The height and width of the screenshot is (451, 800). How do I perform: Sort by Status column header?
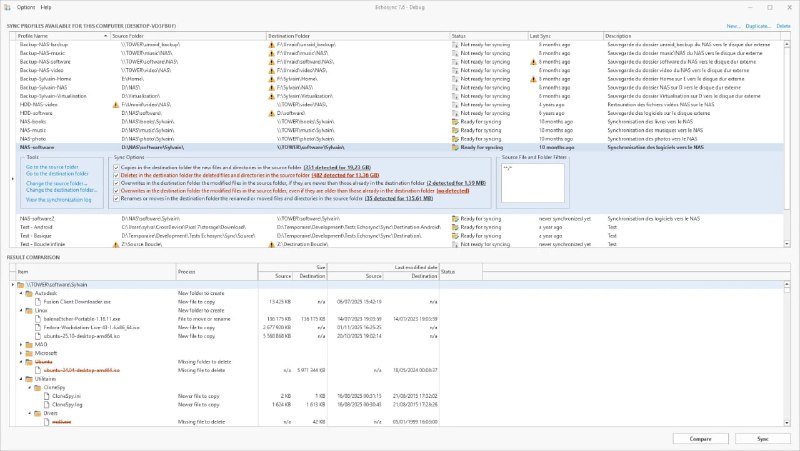(489, 36)
